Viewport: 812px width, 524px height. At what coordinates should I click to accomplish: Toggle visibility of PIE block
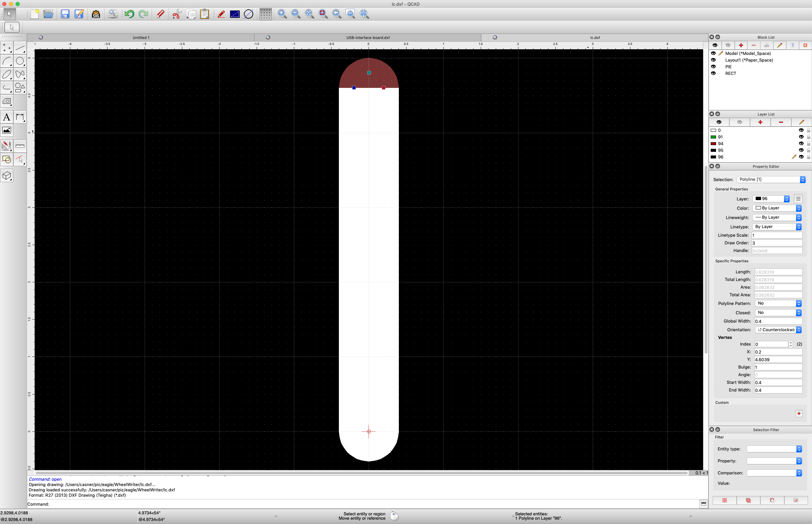713,67
